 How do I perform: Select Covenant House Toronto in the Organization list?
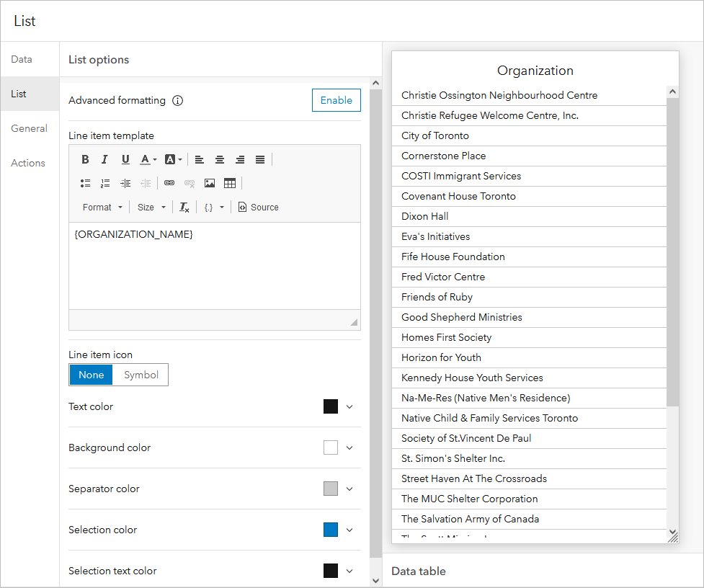click(x=458, y=196)
